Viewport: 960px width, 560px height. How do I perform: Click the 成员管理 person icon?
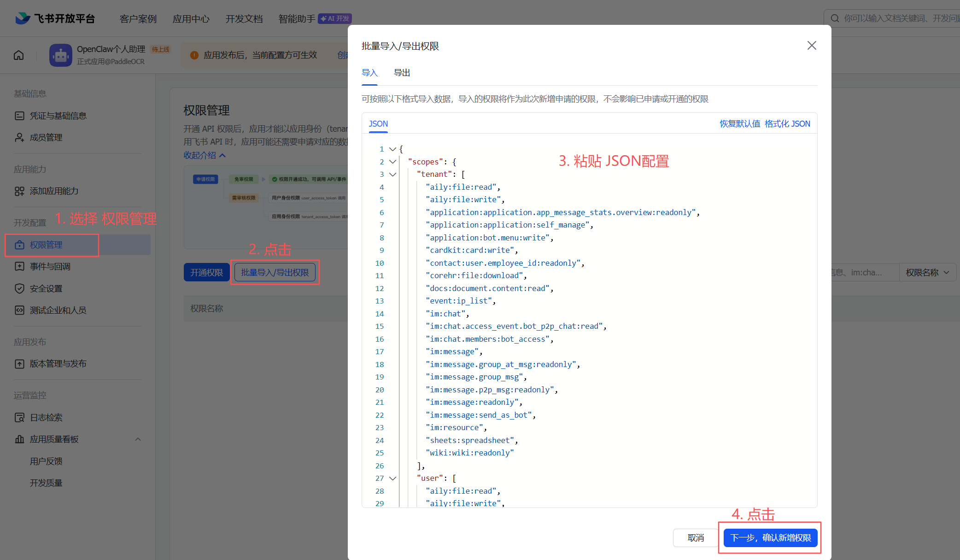(x=19, y=137)
